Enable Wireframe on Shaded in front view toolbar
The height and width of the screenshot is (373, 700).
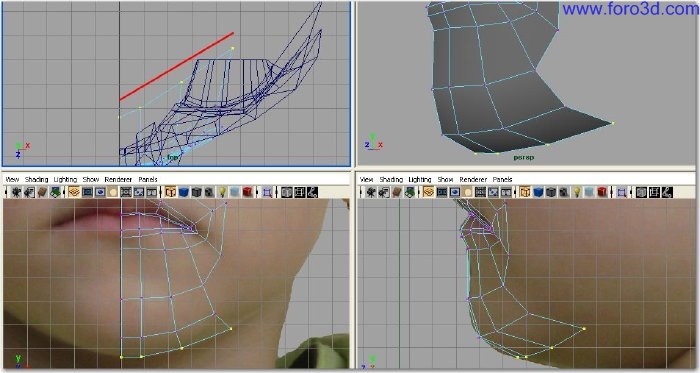pos(196,192)
